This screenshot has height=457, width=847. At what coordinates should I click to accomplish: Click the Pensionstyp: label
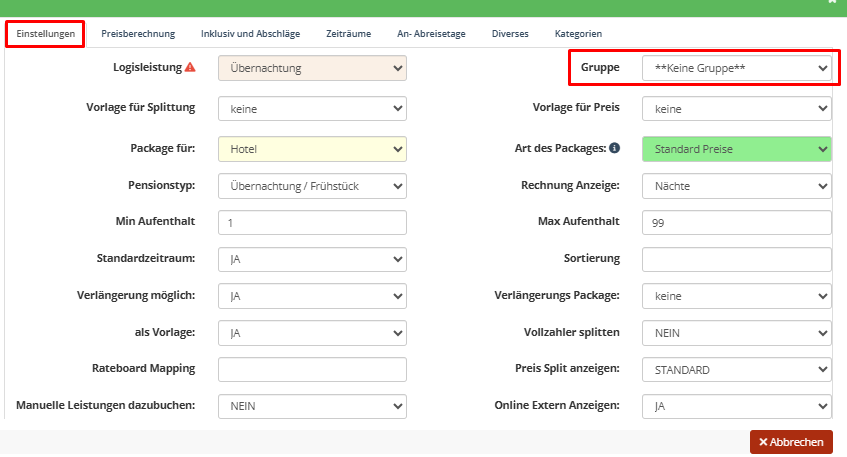coord(162,185)
